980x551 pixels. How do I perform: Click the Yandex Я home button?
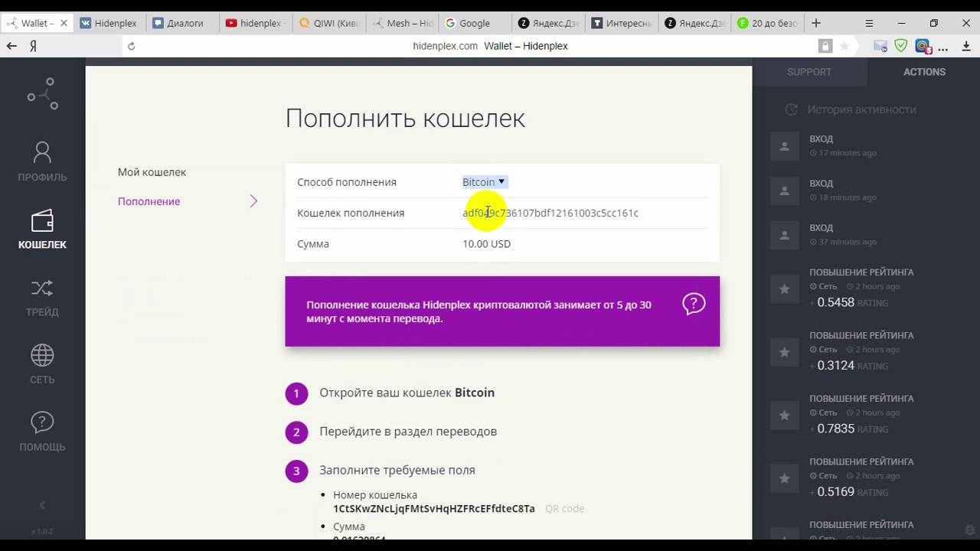[34, 46]
